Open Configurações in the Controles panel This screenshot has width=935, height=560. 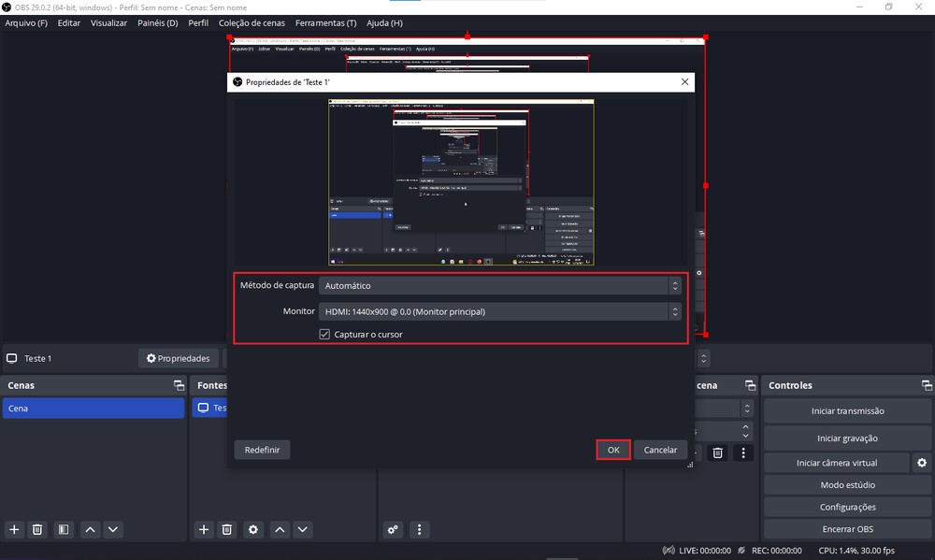[847, 507]
